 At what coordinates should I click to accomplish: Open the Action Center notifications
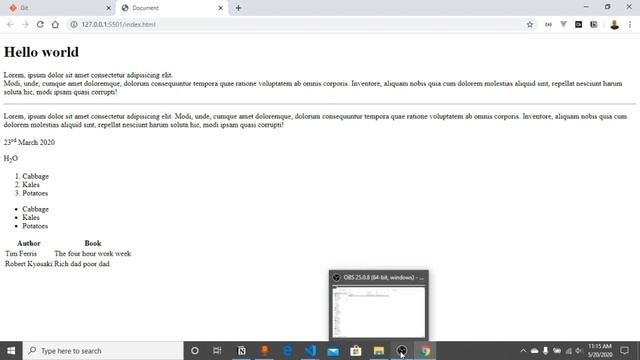click(624, 351)
